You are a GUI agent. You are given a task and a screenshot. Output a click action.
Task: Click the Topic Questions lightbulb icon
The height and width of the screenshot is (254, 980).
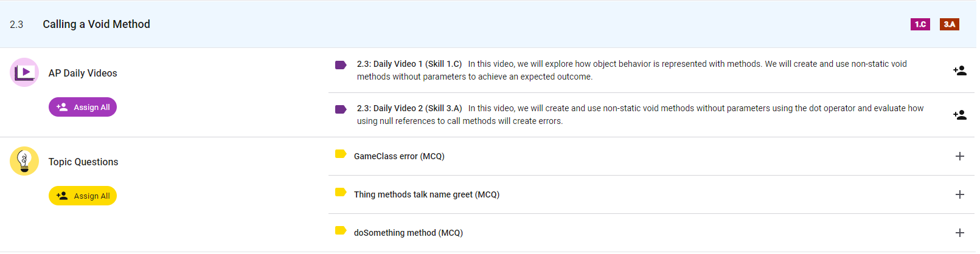24,161
